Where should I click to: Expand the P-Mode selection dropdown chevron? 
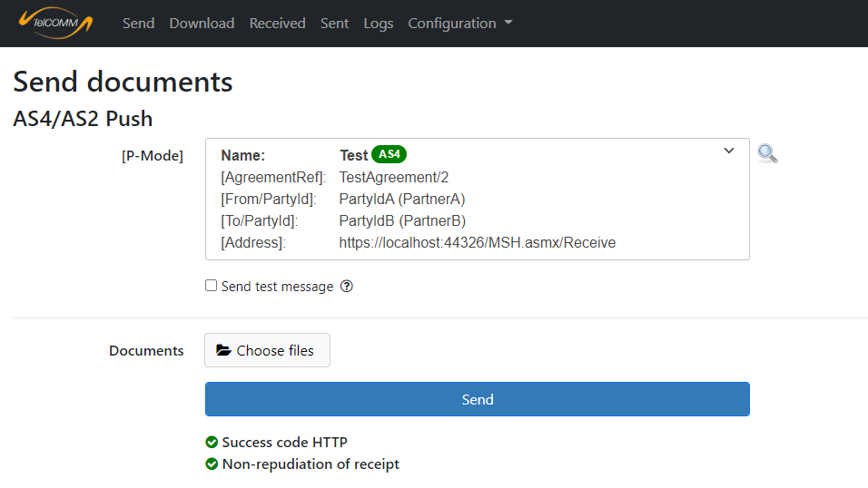729,151
